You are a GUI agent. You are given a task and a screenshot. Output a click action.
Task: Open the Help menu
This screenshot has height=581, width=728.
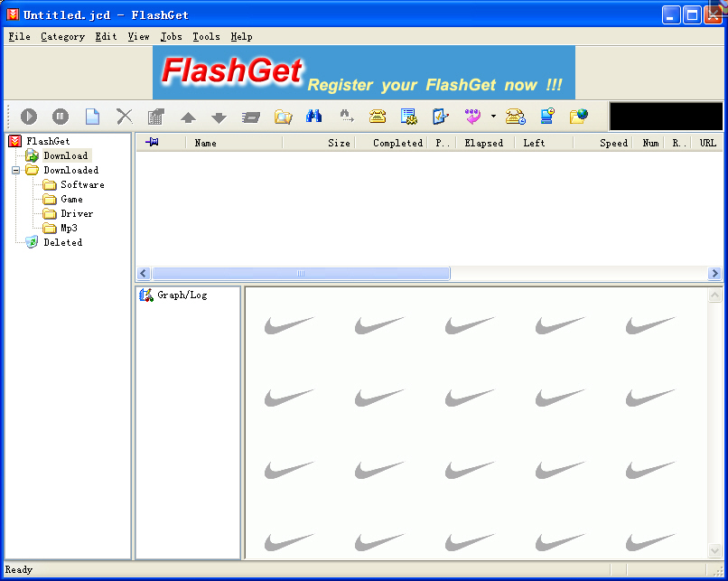pos(241,37)
